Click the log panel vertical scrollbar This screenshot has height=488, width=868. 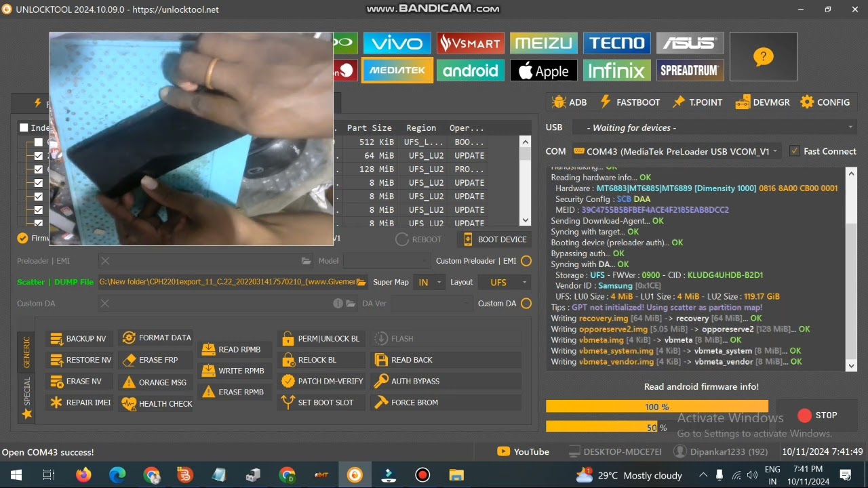pyautogui.click(x=852, y=269)
